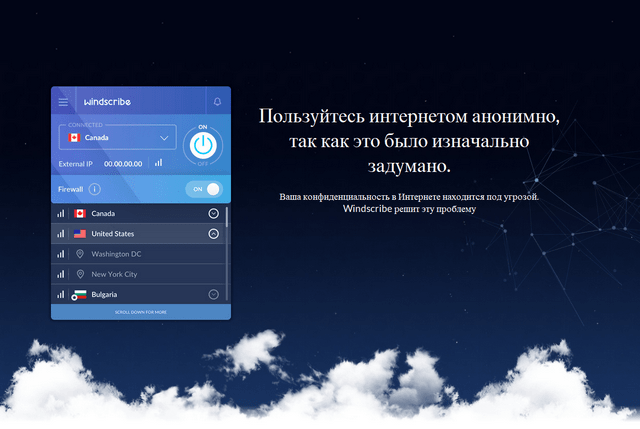Click the Scroll Down For More bar
This screenshot has width=640, height=429.
140,312
